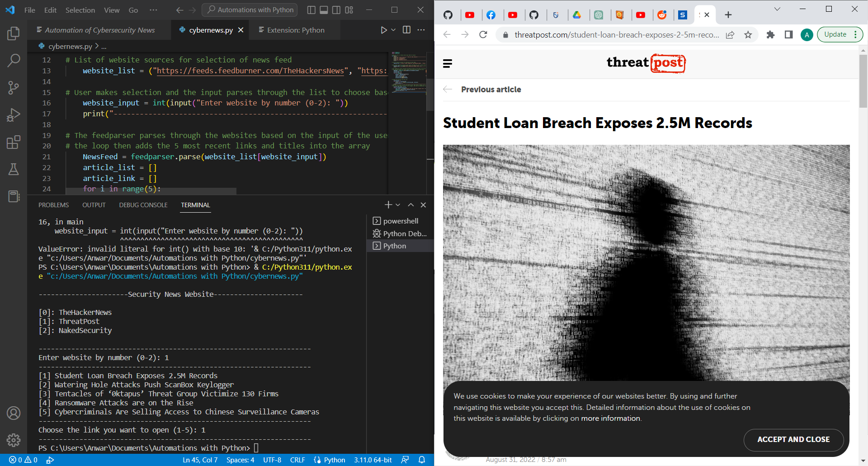
Task: Open the Selection menu
Action: (x=80, y=10)
